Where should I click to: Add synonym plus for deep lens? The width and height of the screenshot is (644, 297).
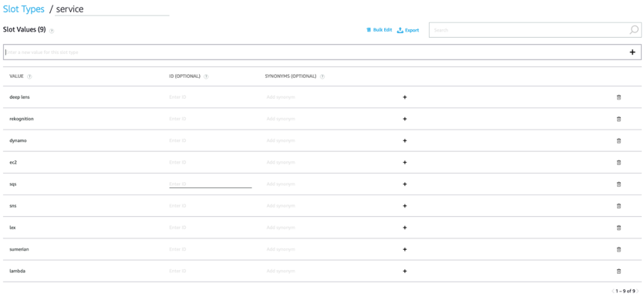[405, 97]
